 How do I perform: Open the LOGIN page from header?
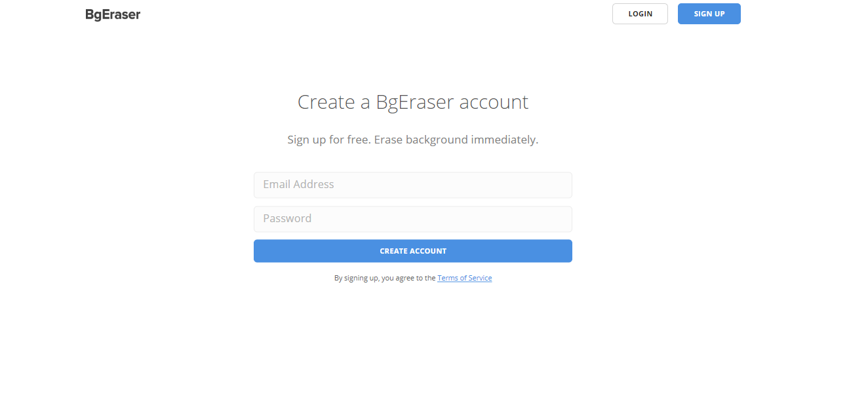(x=640, y=14)
